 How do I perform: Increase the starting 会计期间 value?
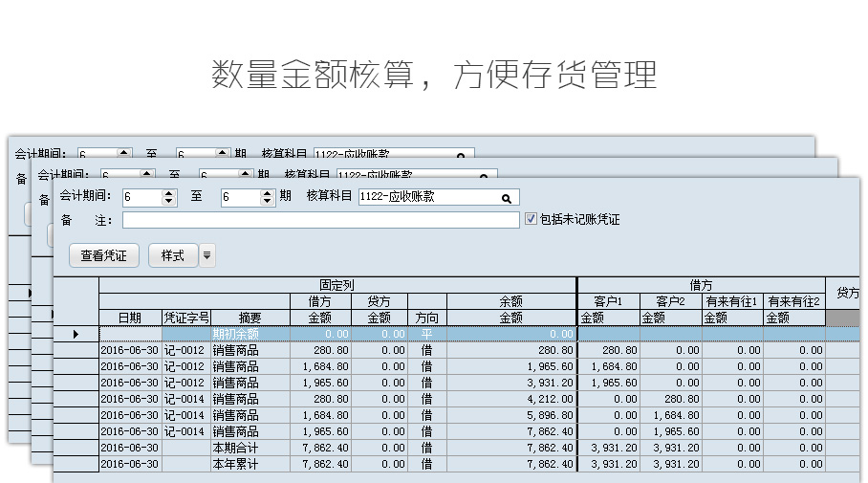[169, 193]
